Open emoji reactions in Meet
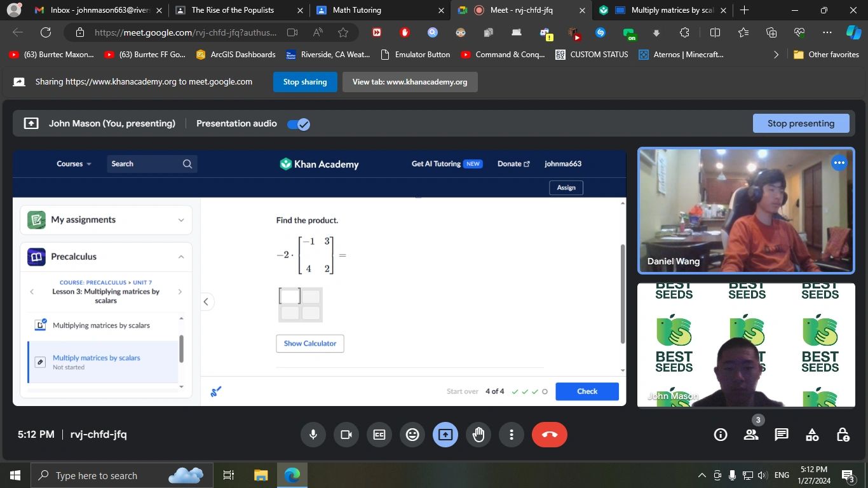The image size is (868, 488). [x=412, y=434]
